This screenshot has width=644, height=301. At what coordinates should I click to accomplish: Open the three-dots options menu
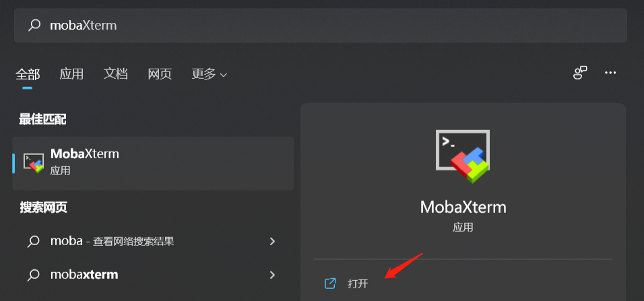click(x=610, y=73)
